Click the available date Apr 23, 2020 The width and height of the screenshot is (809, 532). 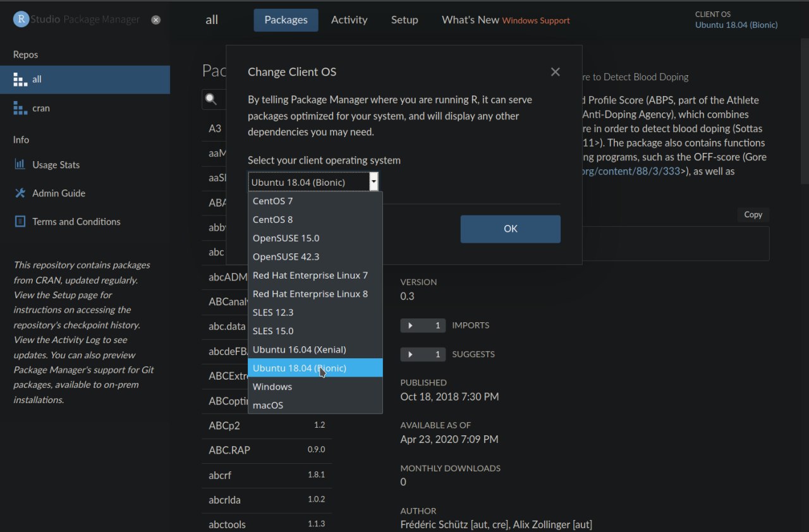point(449,438)
